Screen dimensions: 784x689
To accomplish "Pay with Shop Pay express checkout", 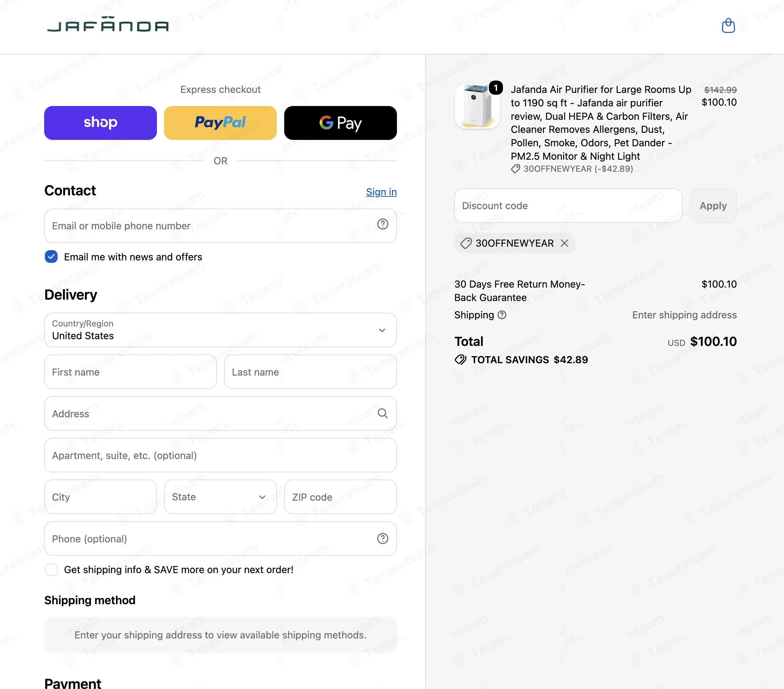I will coord(100,123).
